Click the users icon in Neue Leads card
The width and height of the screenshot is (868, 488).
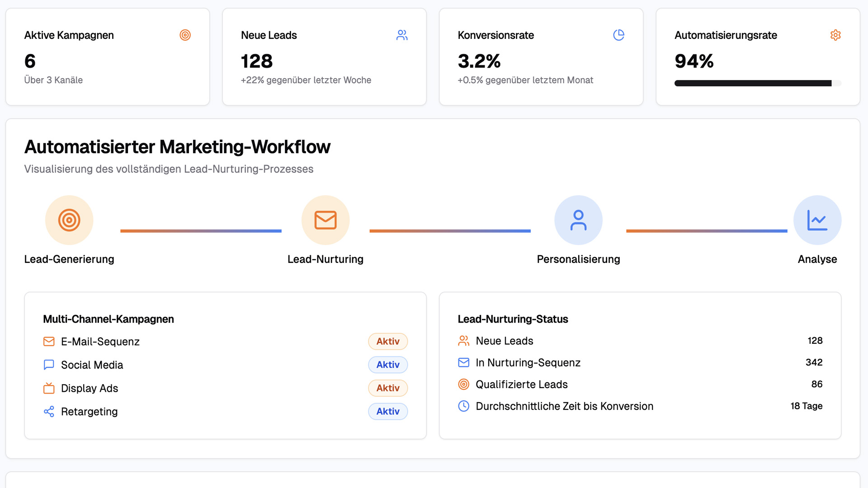[x=402, y=35]
